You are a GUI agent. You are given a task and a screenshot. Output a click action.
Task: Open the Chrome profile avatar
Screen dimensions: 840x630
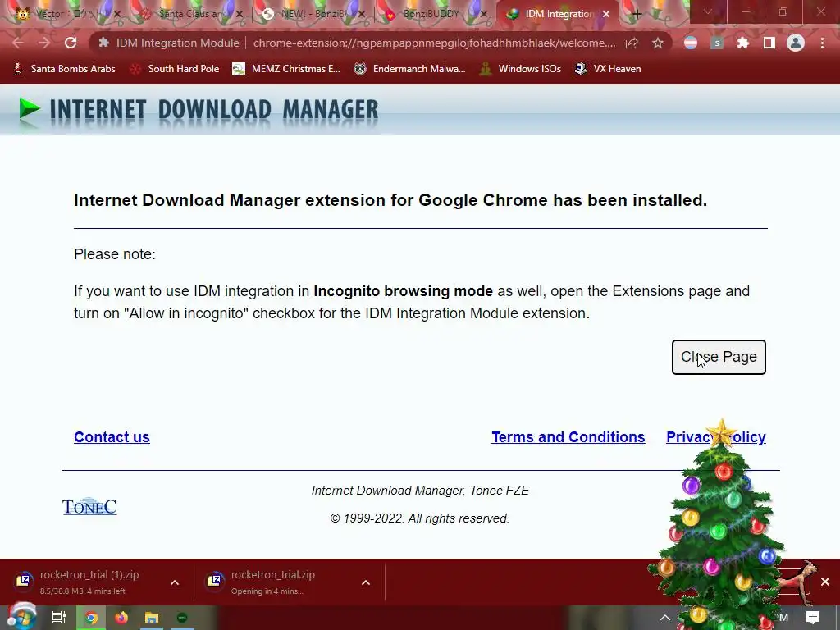pos(796,43)
